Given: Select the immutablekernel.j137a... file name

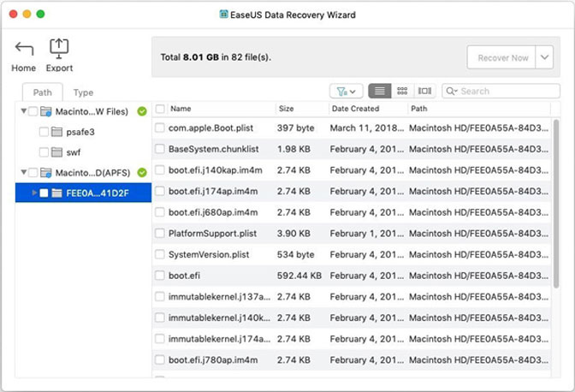Looking at the screenshot, I should pyautogui.click(x=219, y=297).
